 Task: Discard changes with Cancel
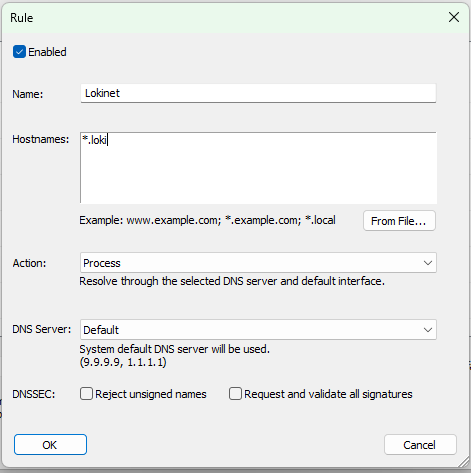click(420, 445)
